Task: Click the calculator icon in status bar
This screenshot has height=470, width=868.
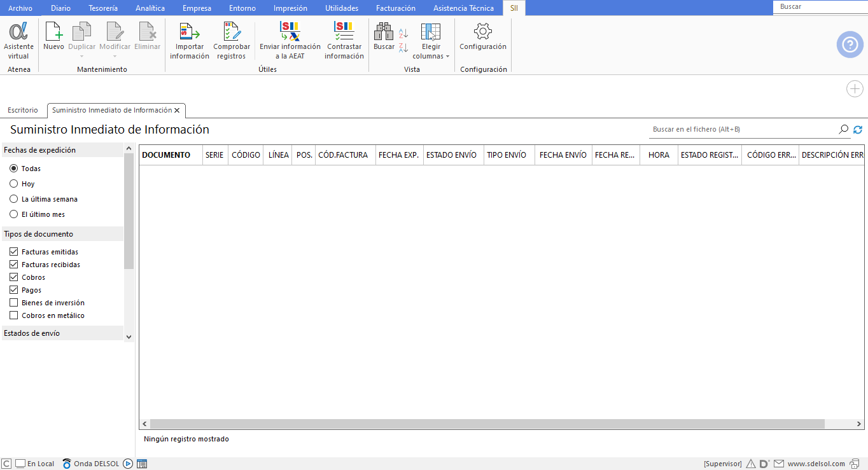Action: tap(142, 464)
